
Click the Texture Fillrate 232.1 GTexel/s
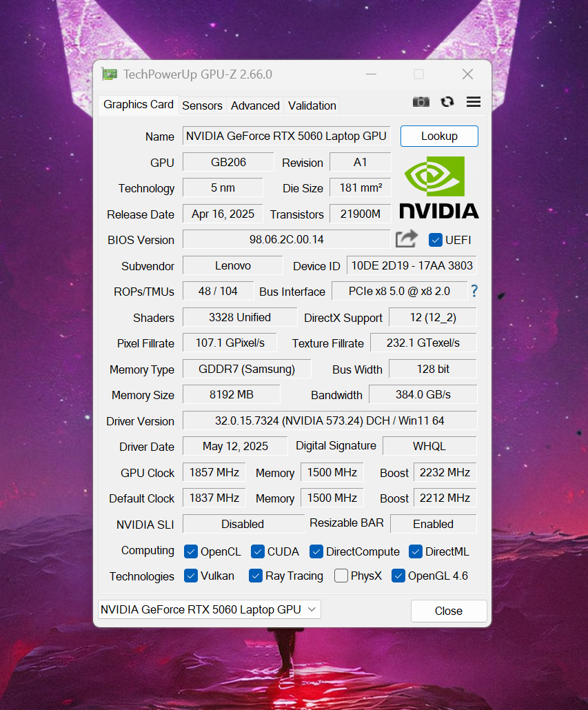tap(423, 343)
